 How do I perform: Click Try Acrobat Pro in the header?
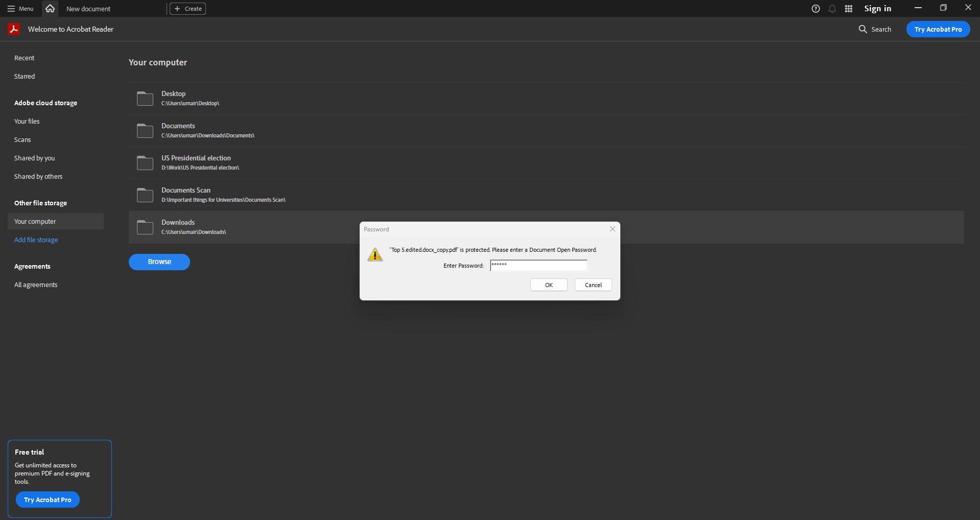pyautogui.click(x=938, y=29)
